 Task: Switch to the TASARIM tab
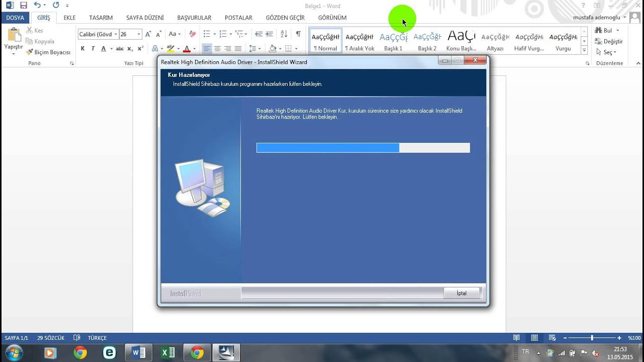pos(101,18)
